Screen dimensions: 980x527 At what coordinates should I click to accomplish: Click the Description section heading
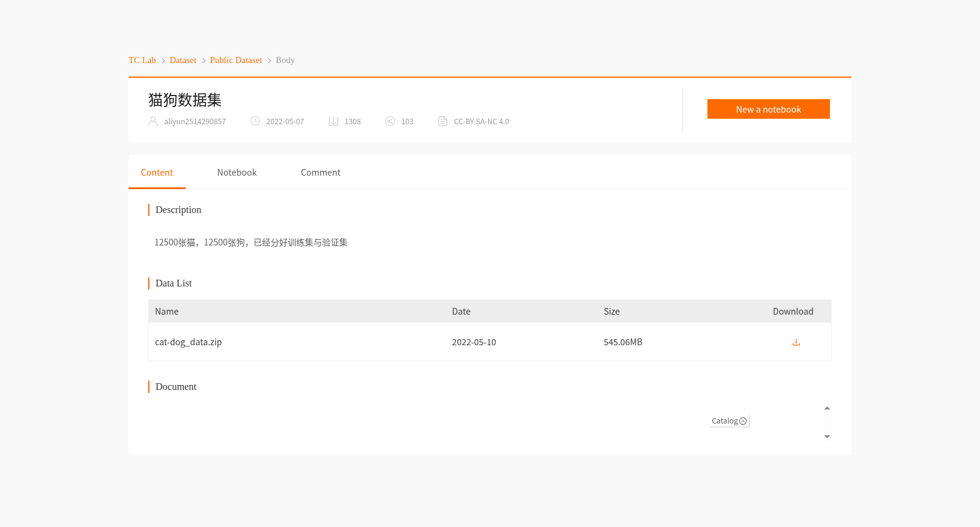coord(178,210)
